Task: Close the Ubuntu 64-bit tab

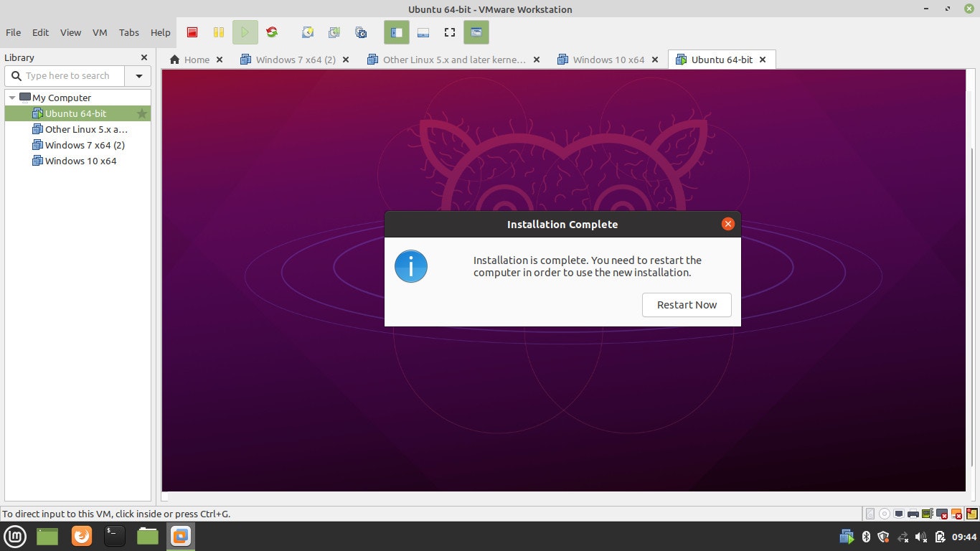Action: (x=763, y=60)
